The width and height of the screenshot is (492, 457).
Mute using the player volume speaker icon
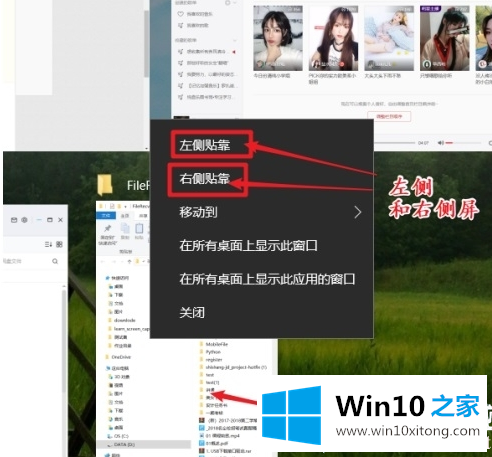(441, 143)
